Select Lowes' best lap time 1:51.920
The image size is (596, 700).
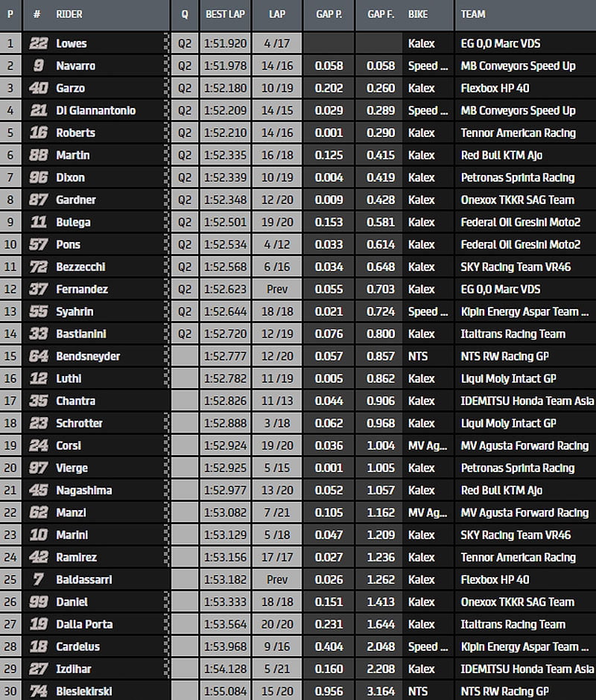tap(225, 44)
